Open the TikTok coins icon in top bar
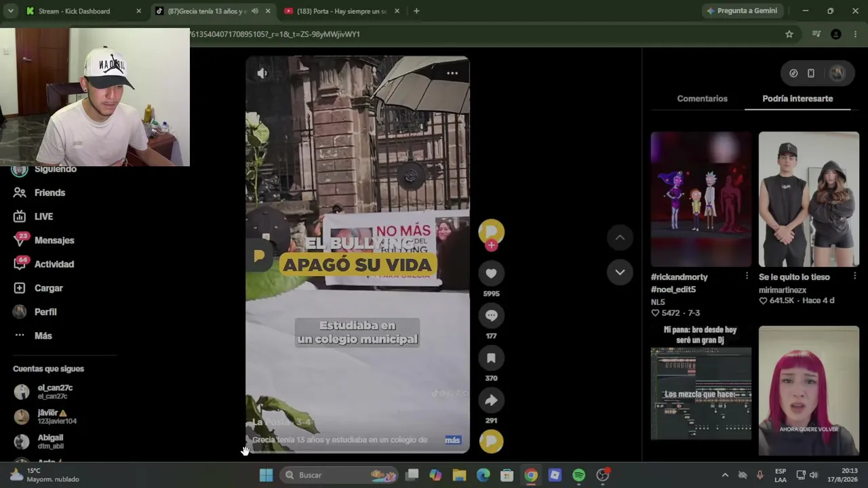The width and height of the screenshot is (868, 488). (793, 73)
